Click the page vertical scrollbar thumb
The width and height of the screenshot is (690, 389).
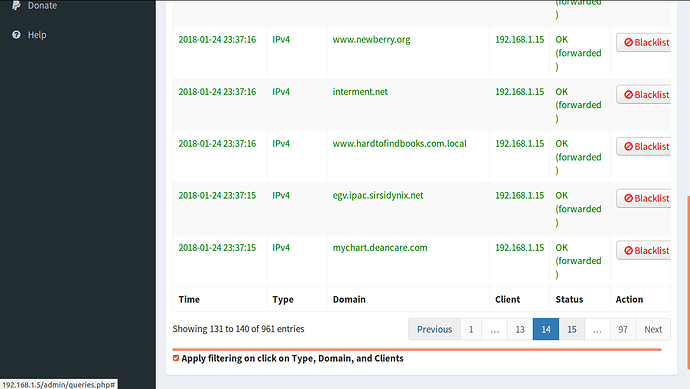click(688, 282)
